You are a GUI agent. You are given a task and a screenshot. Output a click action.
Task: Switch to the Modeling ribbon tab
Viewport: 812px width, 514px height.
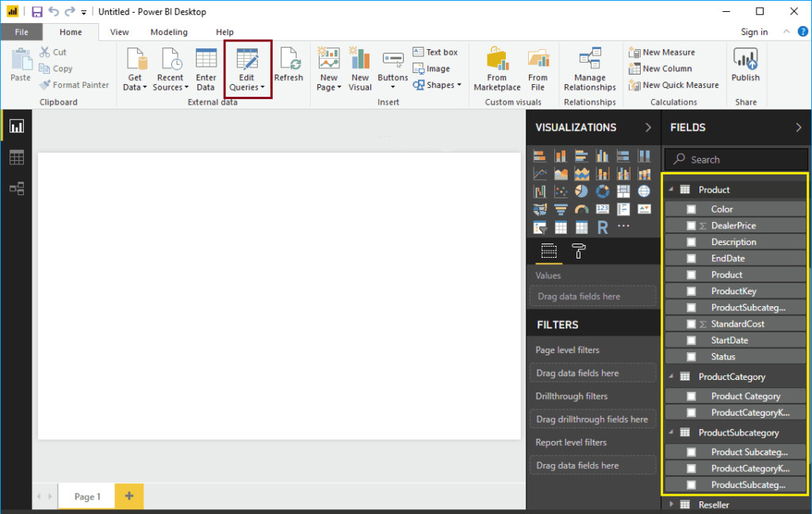(168, 32)
